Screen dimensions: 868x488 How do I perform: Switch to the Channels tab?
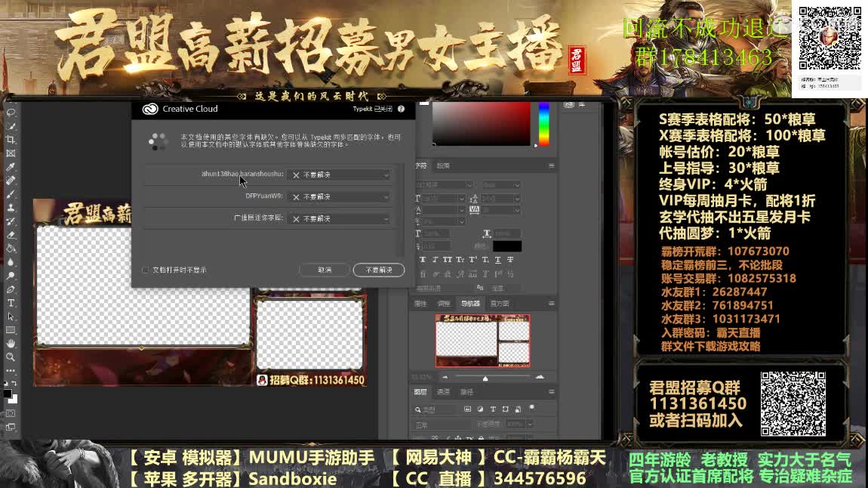click(x=443, y=392)
